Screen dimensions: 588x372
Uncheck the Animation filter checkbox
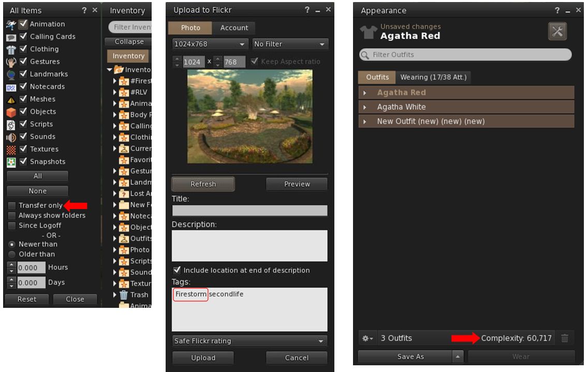(x=23, y=24)
